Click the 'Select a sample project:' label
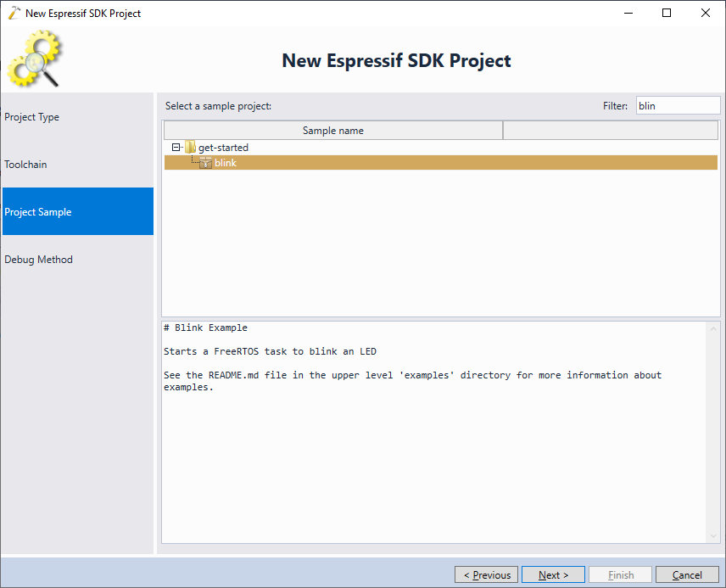The width and height of the screenshot is (726, 588). (218, 106)
